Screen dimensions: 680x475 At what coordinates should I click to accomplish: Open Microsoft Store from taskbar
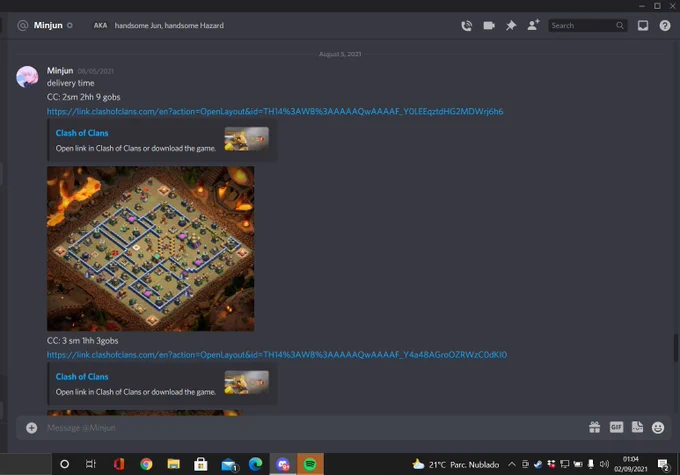tap(201, 464)
